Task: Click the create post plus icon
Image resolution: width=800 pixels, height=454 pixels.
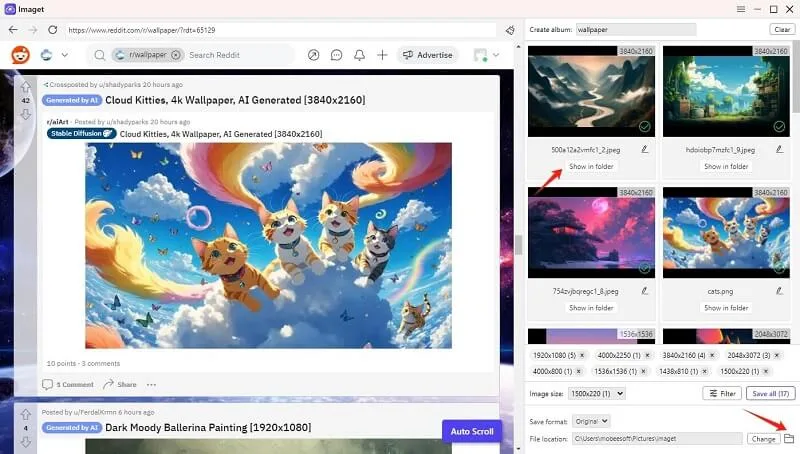Action: [382, 55]
